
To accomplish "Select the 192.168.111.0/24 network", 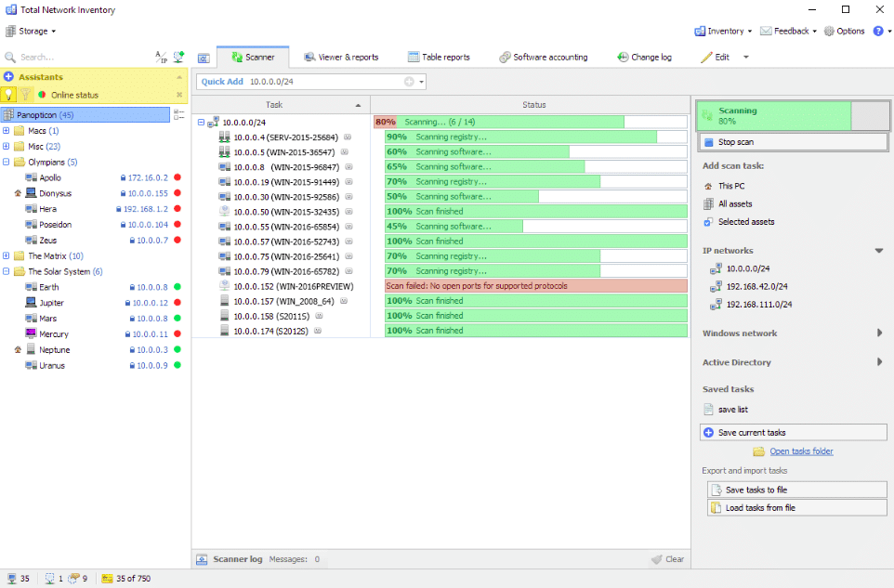I will point(752,305).
